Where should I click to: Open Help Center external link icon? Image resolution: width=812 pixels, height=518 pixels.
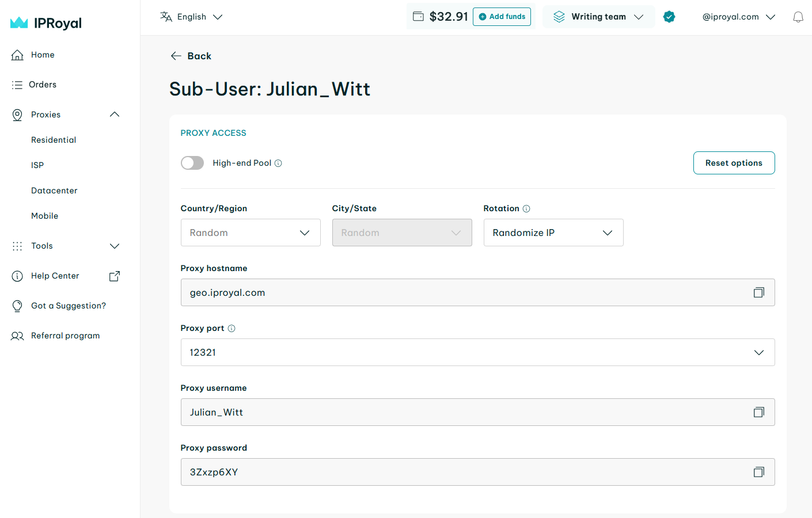point(115,276)
